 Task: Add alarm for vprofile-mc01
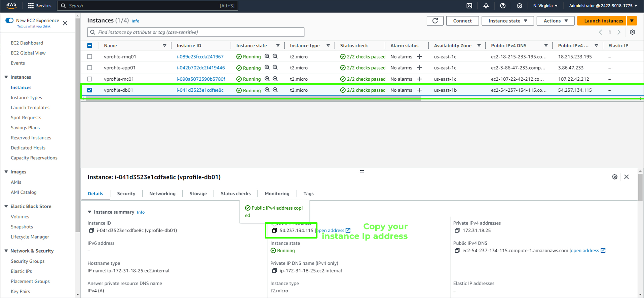click(419, 79)
